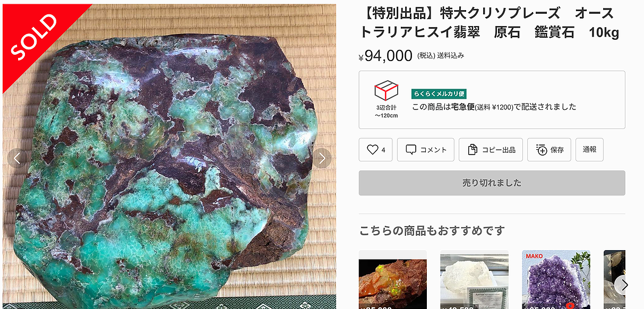Screen dimensions: 644x309
Task: Click the shipping box size icon
Action: click(386, 91)
